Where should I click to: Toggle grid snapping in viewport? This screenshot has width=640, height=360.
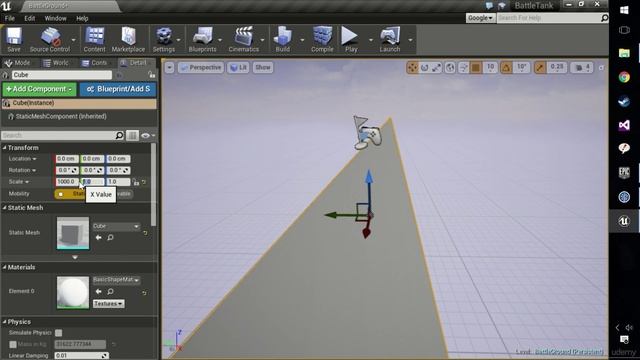[x=476, y=67]
